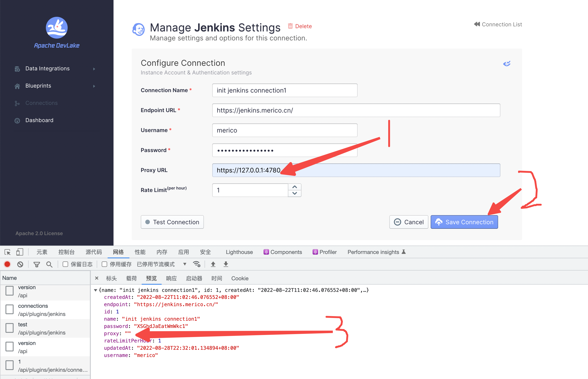Click the import HAR upload arrow icon

pos(213,264)
